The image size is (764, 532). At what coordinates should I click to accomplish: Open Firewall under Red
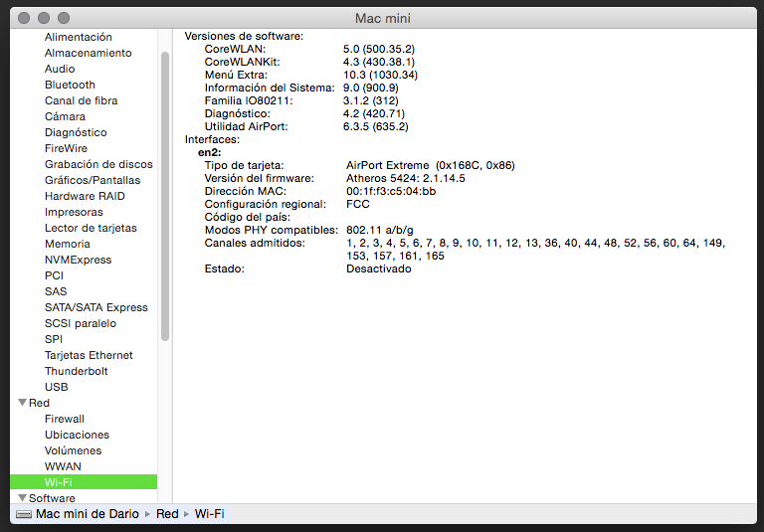[x=65, y=419]
